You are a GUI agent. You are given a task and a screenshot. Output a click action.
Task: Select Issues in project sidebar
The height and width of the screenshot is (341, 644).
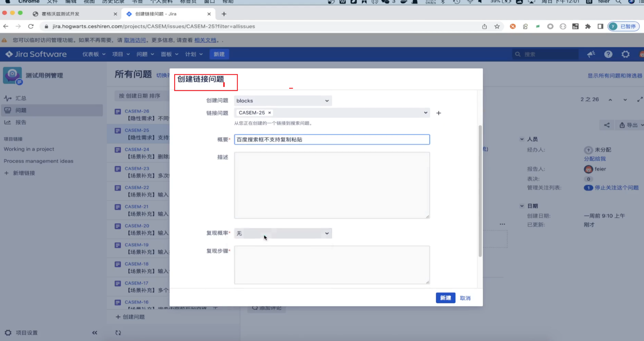pyautogui.click(x=52, y=110)
